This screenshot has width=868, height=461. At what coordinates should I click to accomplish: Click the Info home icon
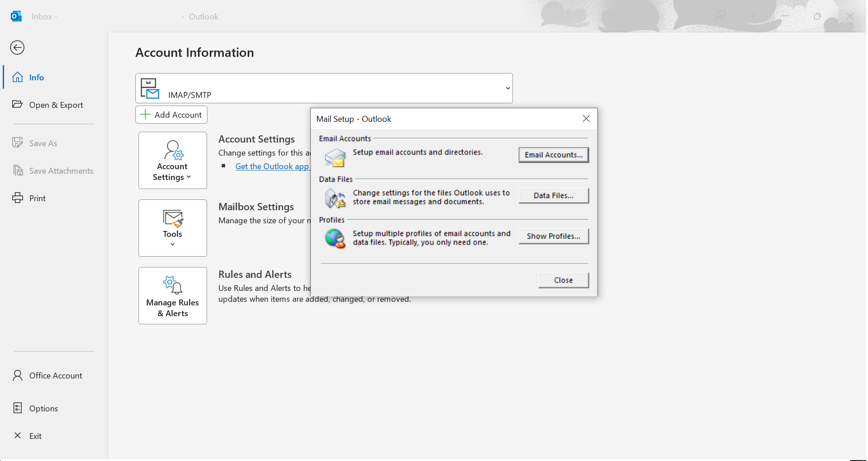pos(18,77)
